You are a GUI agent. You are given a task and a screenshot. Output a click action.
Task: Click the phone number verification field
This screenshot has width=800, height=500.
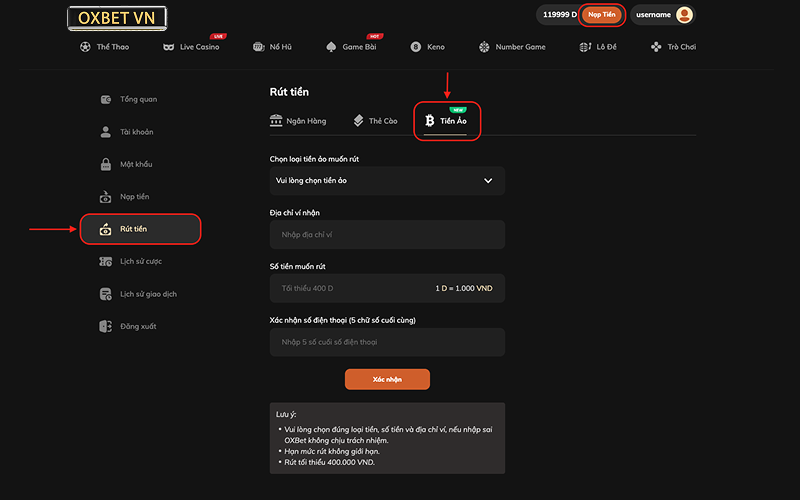[x=387, y=343]
